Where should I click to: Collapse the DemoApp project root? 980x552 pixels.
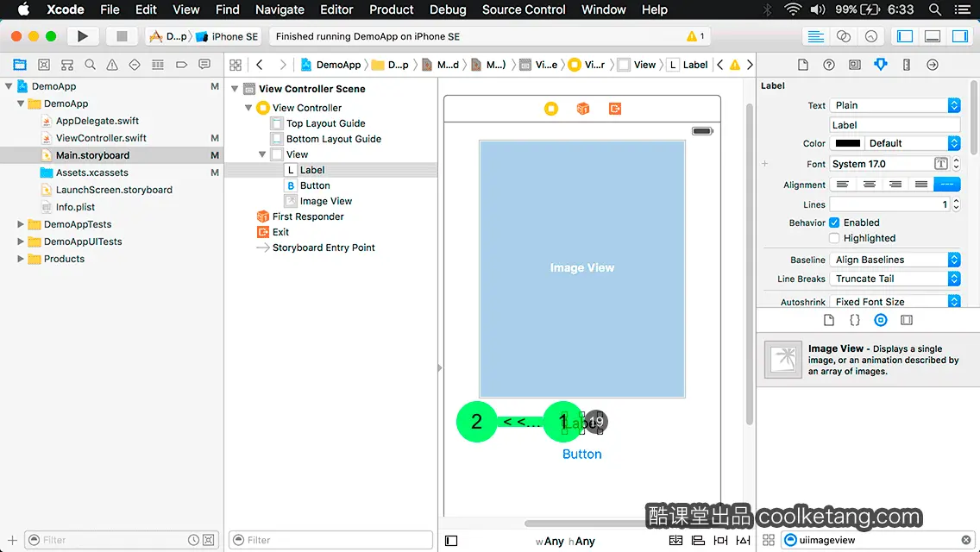click(x=9, y=86)
